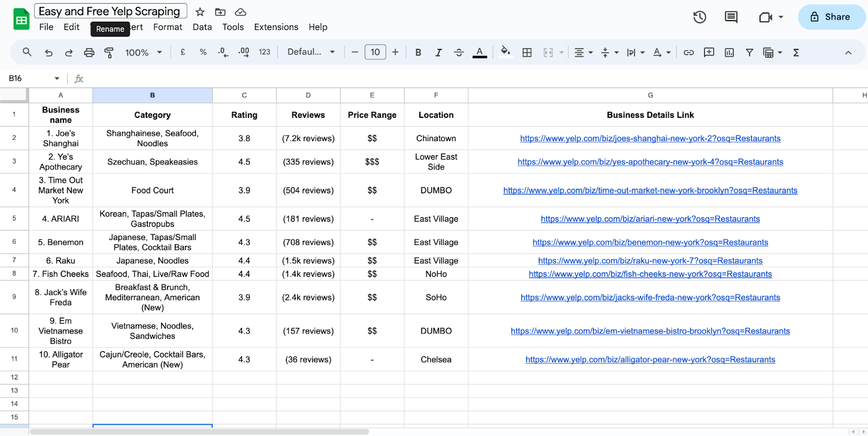
Task: Insert a chart
Action: 729,52
